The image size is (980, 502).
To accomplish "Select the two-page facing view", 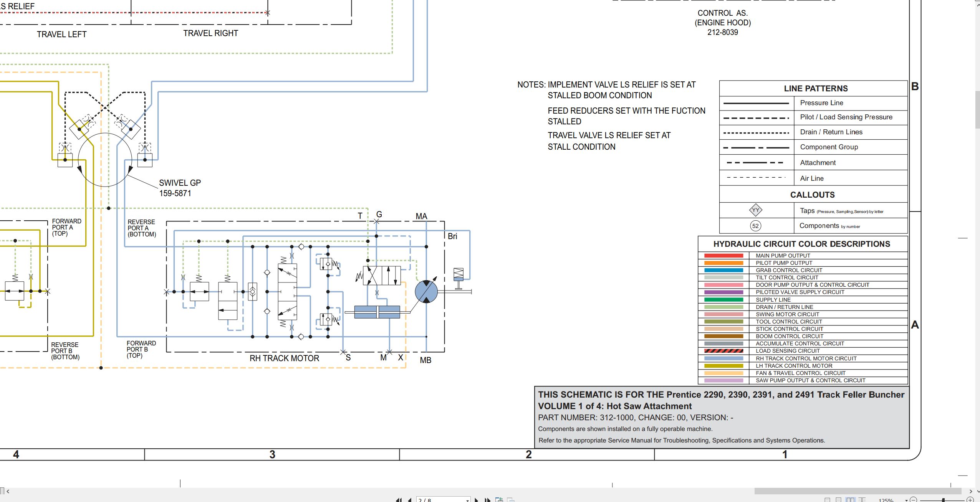I will 850,500.
